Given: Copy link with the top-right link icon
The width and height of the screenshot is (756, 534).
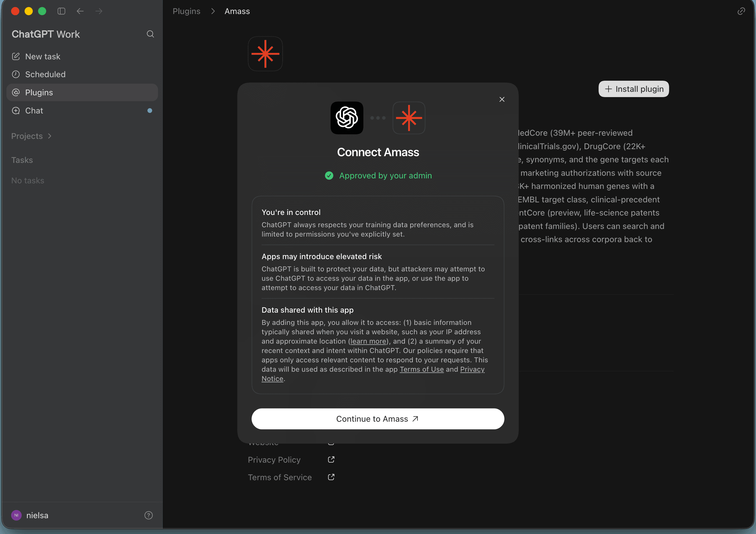Looking at the screenshot, I should pyautogui.click(x=741, y=11).
